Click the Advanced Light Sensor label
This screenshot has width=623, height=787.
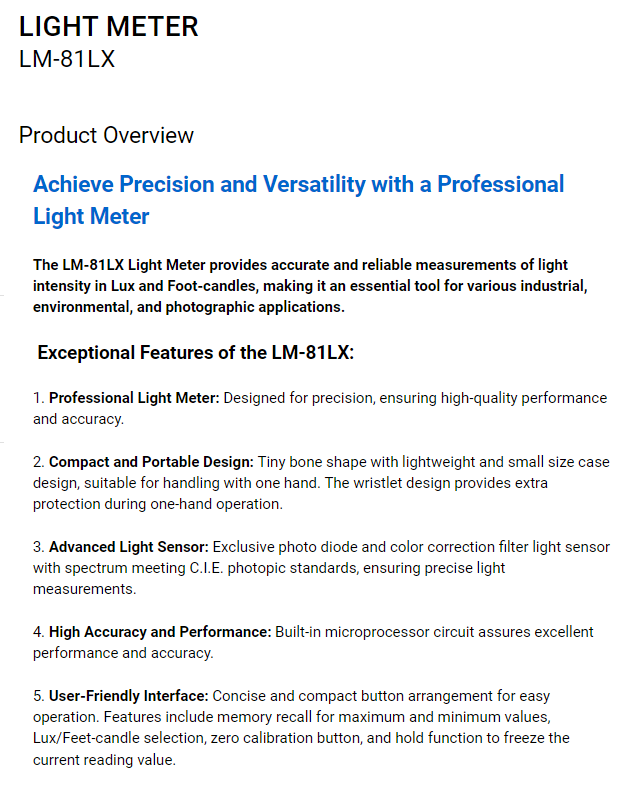point(129,547)
